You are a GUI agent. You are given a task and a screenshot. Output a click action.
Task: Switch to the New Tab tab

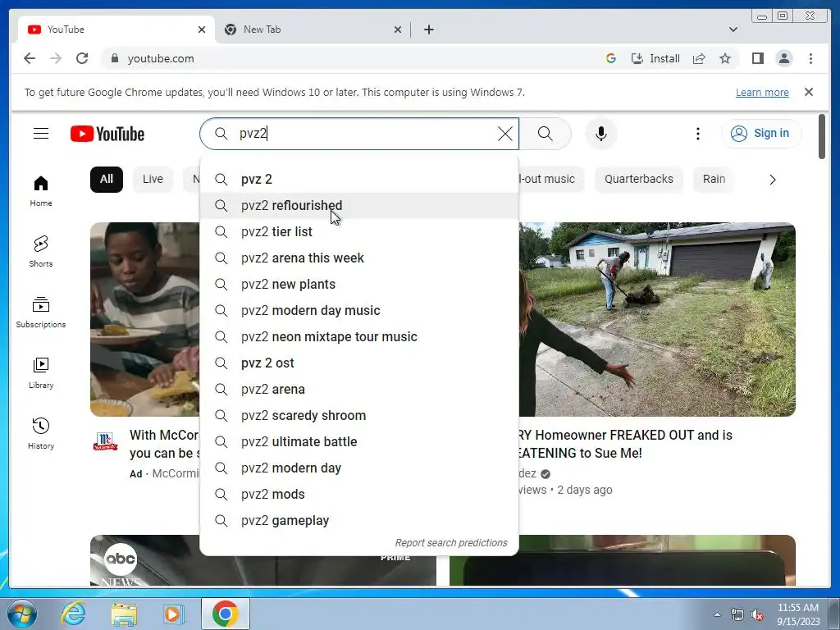pos(313,30)
